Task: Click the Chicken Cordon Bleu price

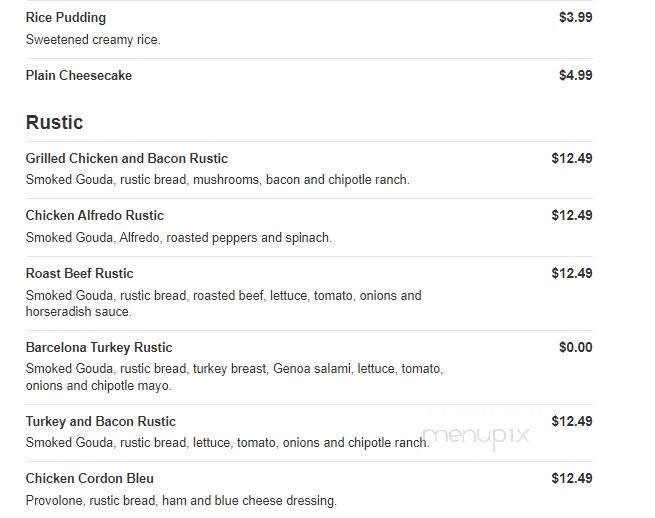Action: pyautogui.click(x=571, y=479)
